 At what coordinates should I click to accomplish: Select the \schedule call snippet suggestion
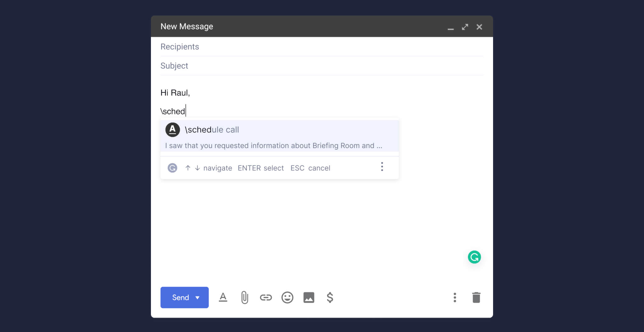[x=212, y=130]
